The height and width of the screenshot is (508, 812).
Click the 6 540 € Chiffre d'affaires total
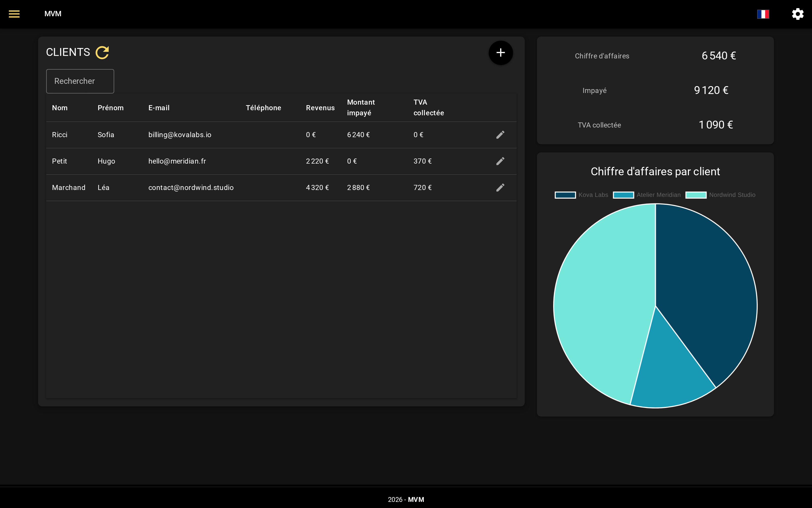(719, 56)
